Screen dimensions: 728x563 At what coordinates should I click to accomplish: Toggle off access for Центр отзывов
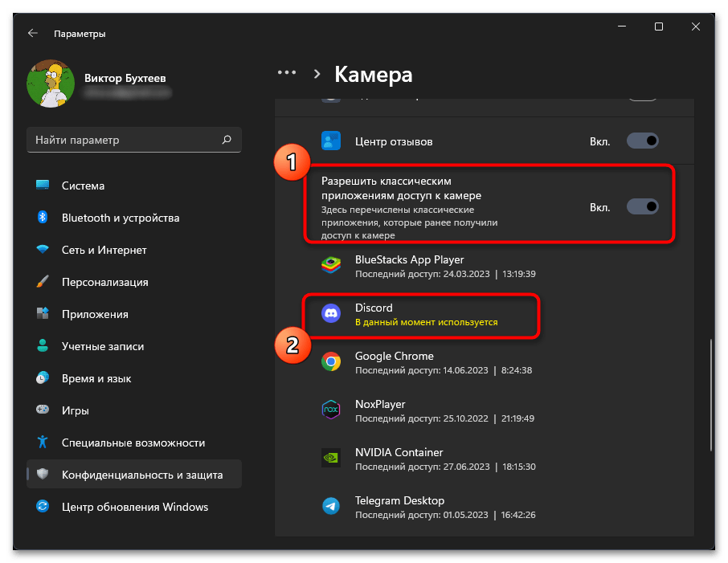[642, 141]
